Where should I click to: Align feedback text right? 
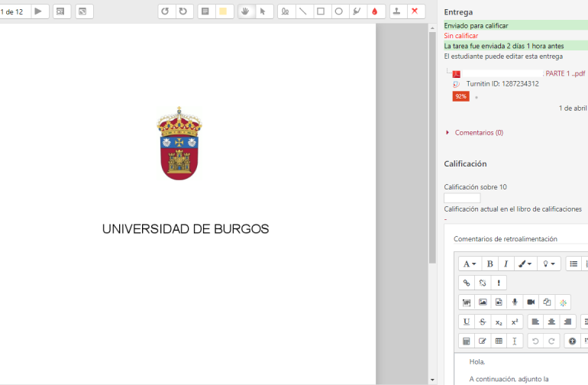(x=567, y=322)
